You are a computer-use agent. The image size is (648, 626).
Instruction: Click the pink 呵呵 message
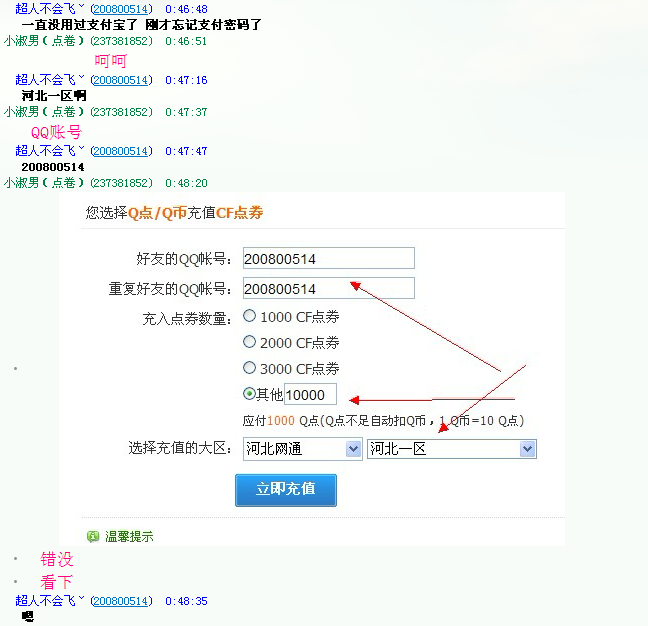click(x=110, y=61)
